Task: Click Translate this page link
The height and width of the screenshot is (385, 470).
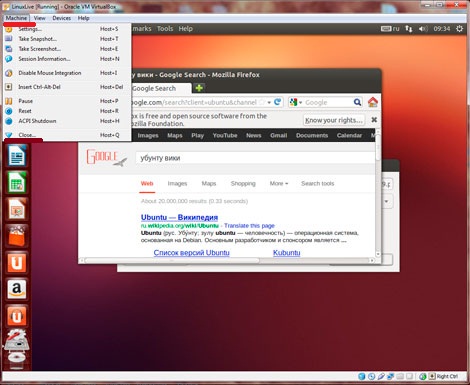Action: tap(249, 226)
